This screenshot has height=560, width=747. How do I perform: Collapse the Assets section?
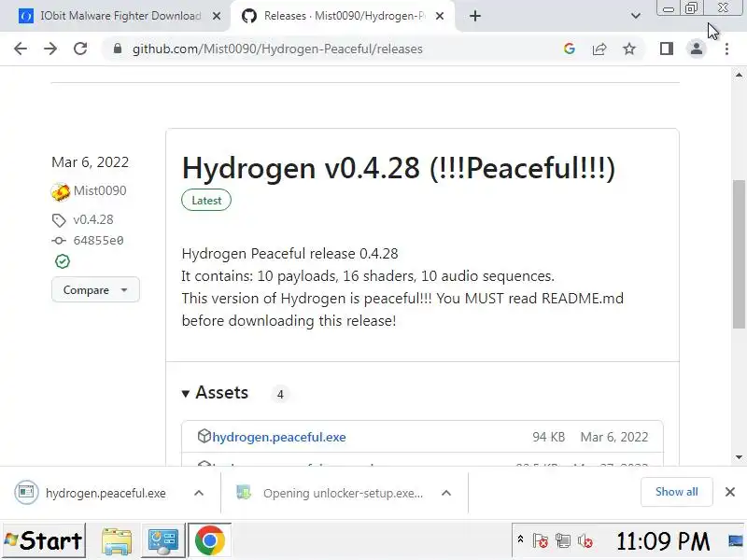click(x=215, y=393)
